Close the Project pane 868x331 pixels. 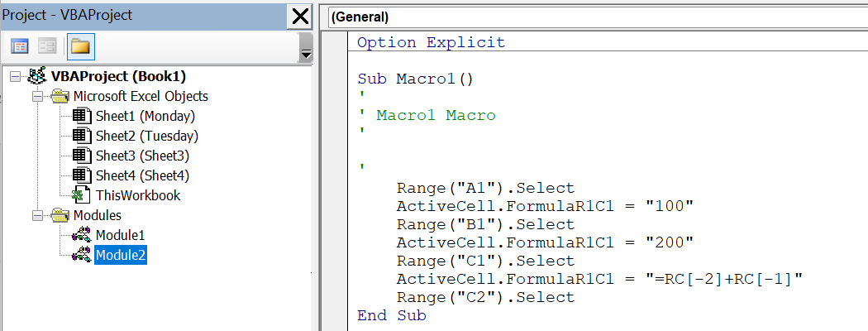(299, 16)
